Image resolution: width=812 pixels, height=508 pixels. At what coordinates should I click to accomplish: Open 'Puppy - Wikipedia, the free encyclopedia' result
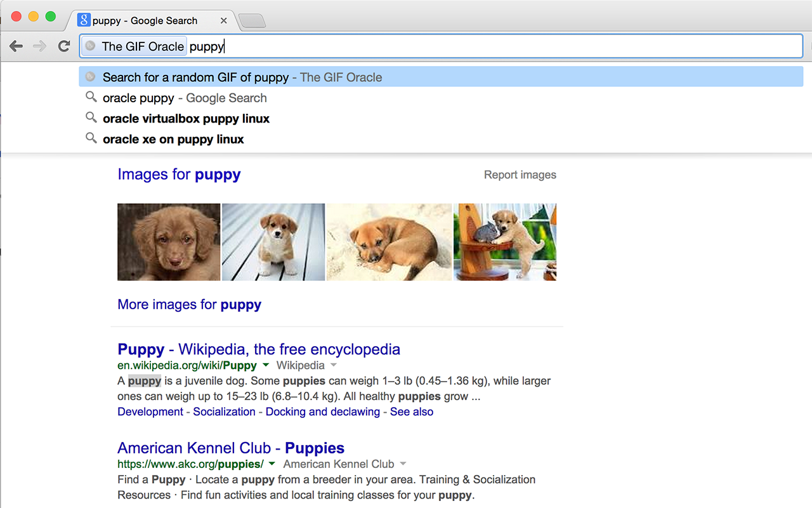point(259,349)
